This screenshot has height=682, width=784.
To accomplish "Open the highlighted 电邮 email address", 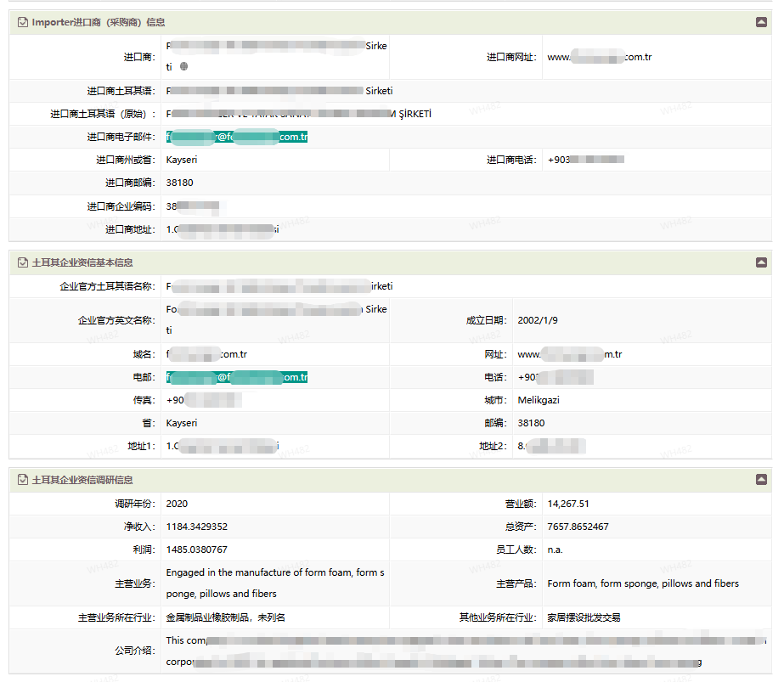I will (x=237, y=377).
